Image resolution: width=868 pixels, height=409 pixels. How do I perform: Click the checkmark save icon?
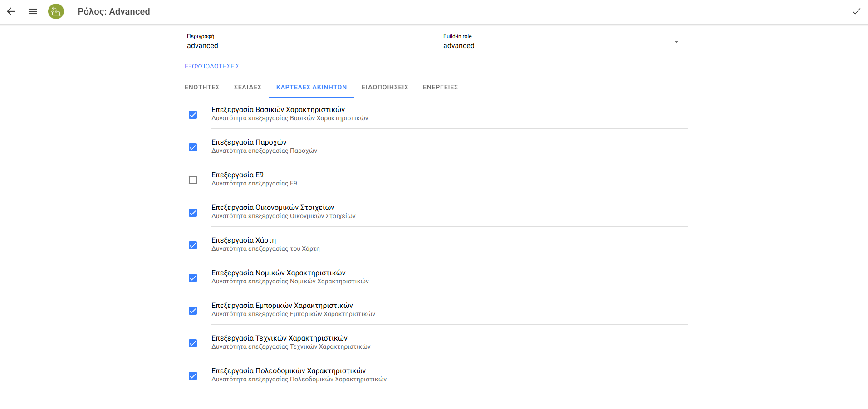[856, 11]
